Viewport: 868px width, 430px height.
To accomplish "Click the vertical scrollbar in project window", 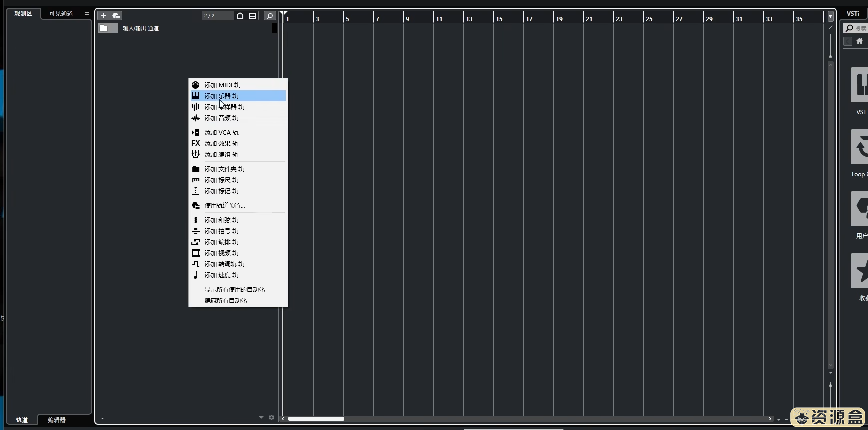I will (830, 215).
